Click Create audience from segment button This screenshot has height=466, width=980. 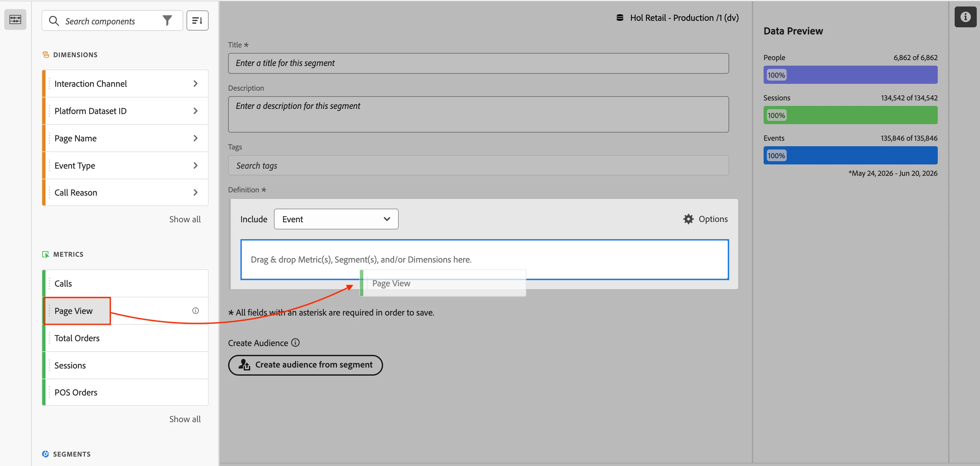coord(305,365)
